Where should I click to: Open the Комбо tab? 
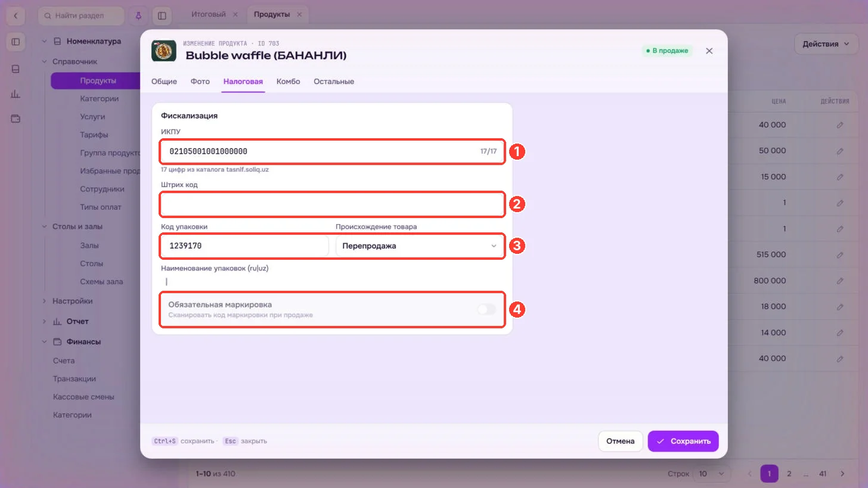(x=288, y=82)
